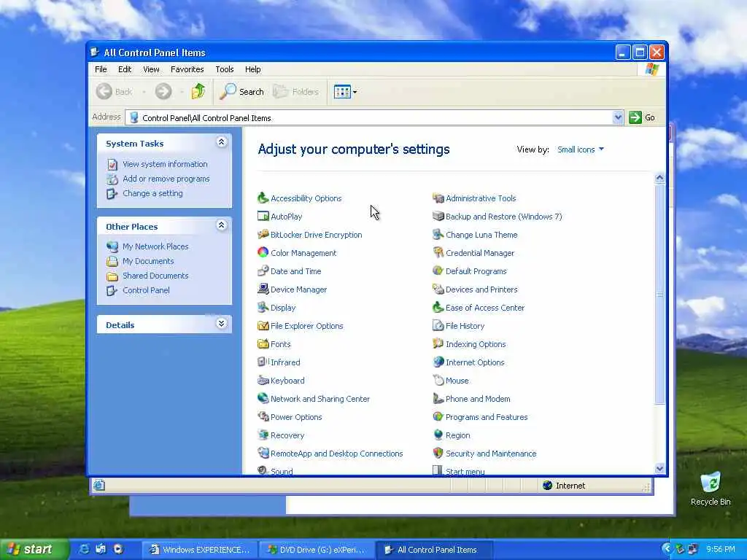Image resolution: width=747 pixels, height=560 pixels.
Task: Click the Search toolbar button
Action: [241, 91]
